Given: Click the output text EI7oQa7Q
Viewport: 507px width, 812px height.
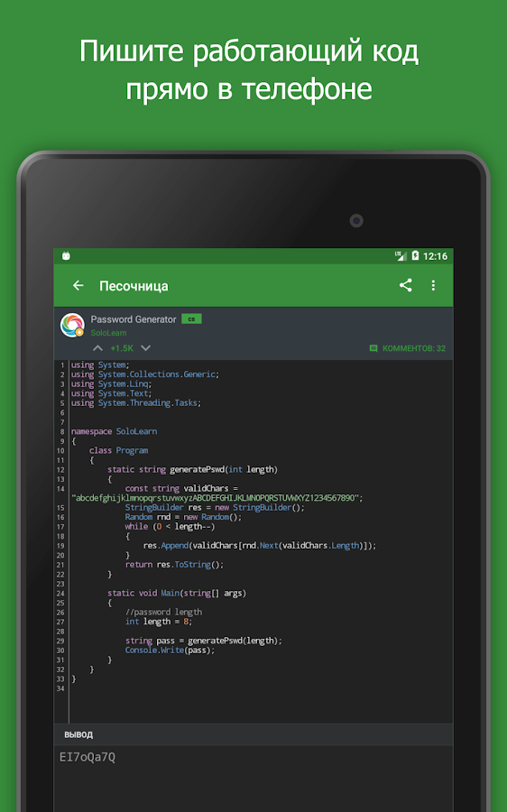Looking at the screenshot, I should pos(88,757).
